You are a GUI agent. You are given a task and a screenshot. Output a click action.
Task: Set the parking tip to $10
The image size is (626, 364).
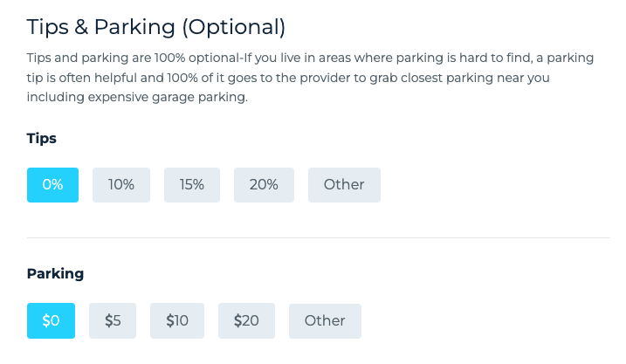click(177, 320)
